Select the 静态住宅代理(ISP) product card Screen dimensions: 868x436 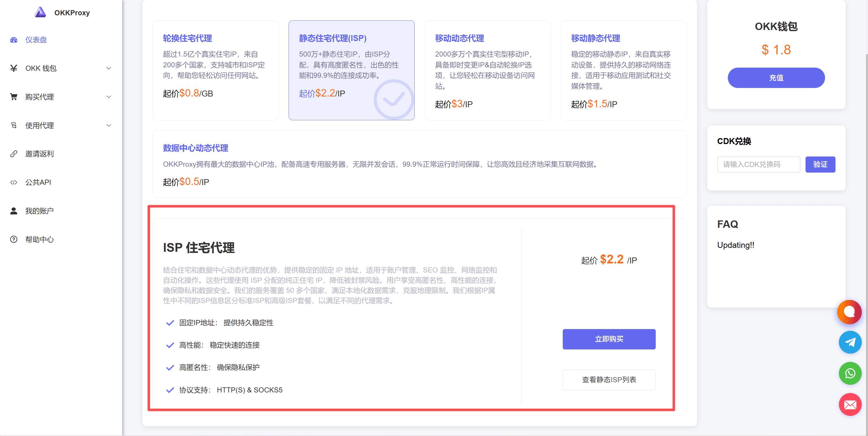pyautogui.click(x=351, y=70)
